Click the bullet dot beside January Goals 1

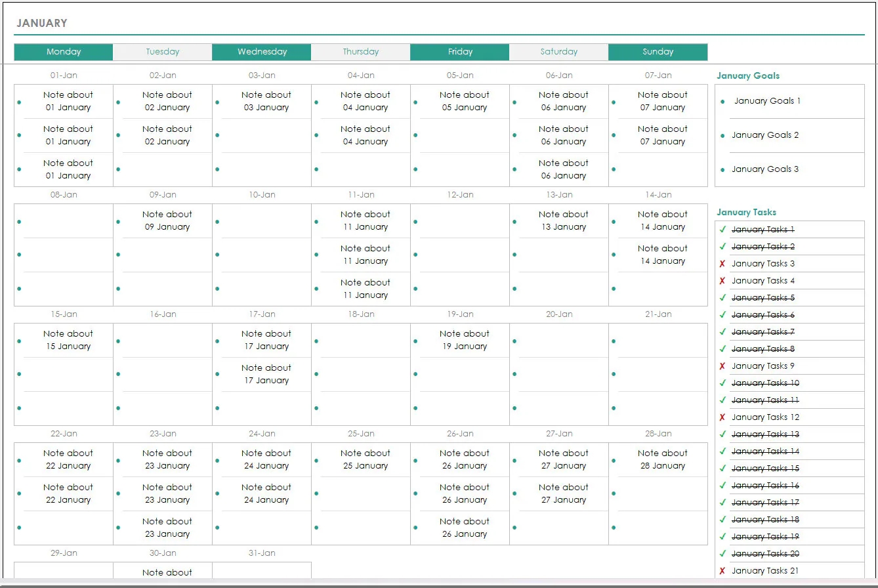(722, 102)
